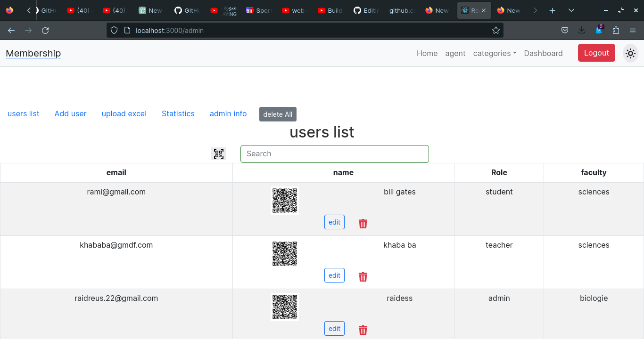Delete raidess using the trash icon

[x=363, y=330]
